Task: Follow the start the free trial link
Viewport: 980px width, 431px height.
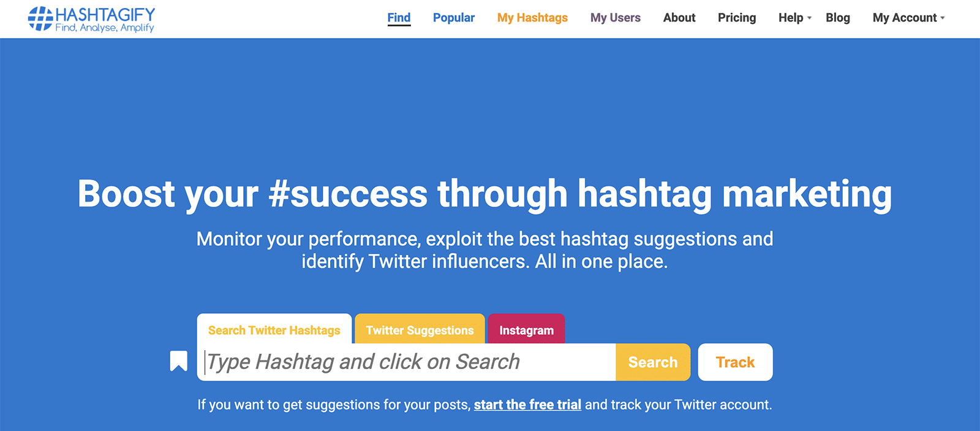Action: coord(527,405)
